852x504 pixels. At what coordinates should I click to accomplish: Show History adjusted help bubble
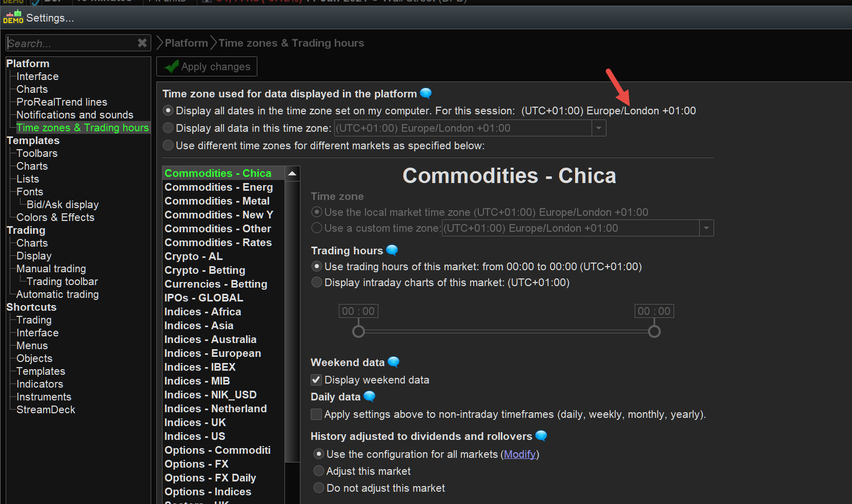541,436
